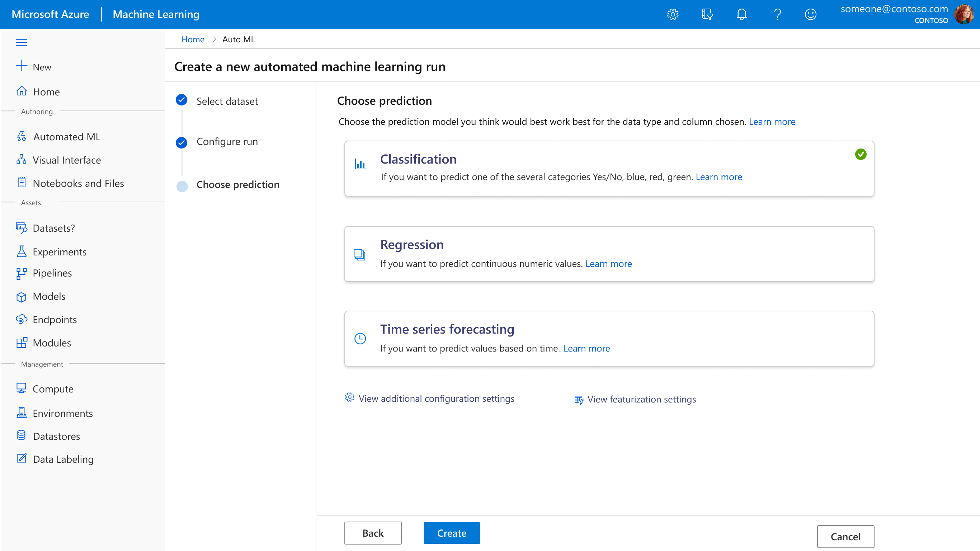The width and height of the screenshot is (980, 551).
Task: Click Learn more in Time series card
Action: (586, 348)
